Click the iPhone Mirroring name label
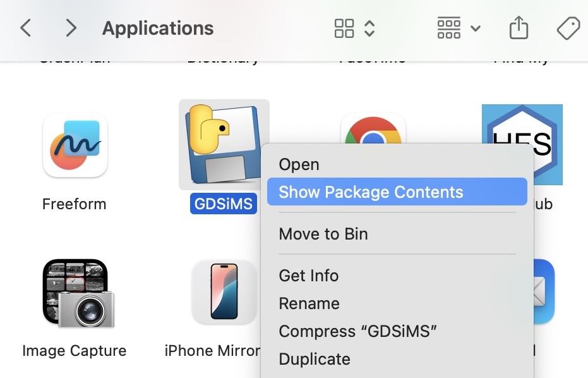This screenshot has height=378, width=588. pyautogui.click(x=212, y=351)
